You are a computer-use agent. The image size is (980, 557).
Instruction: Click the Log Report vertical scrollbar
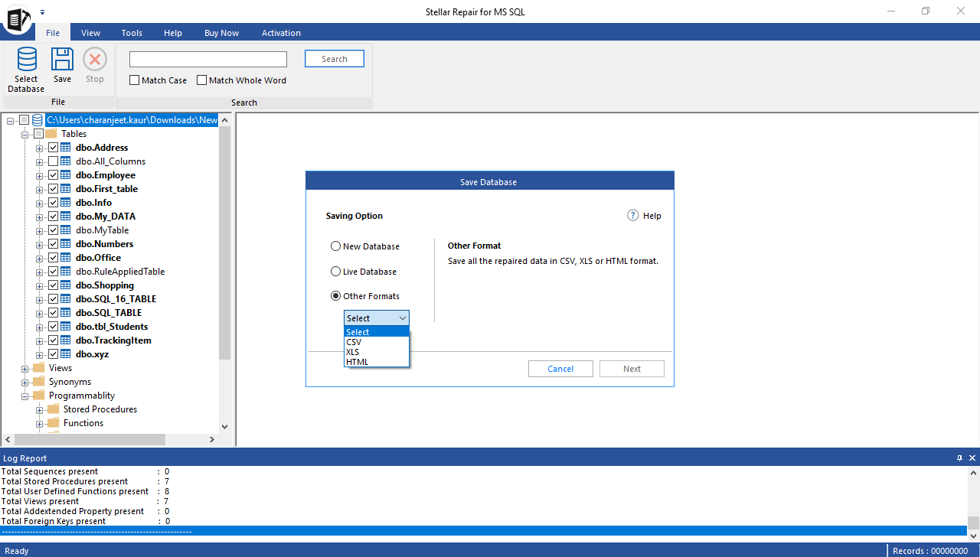tap(973, 524)
